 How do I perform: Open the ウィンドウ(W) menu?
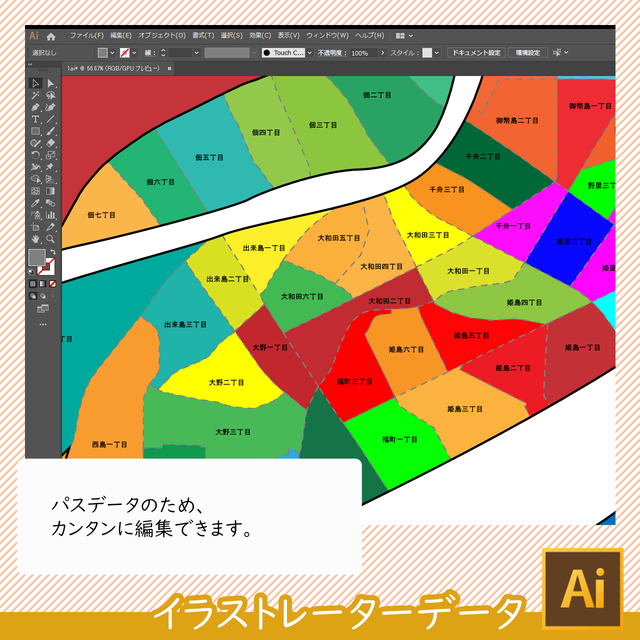(x=327, y=36)
